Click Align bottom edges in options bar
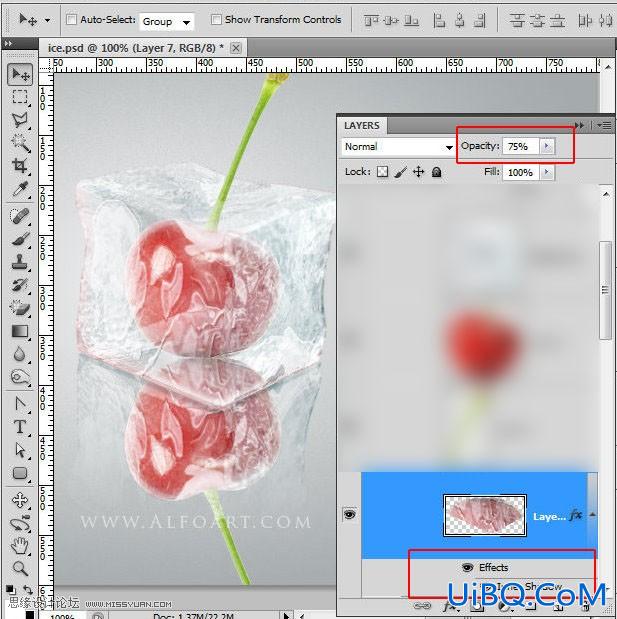This screenshot has height=619, width=617. click(x=411, y=20)
